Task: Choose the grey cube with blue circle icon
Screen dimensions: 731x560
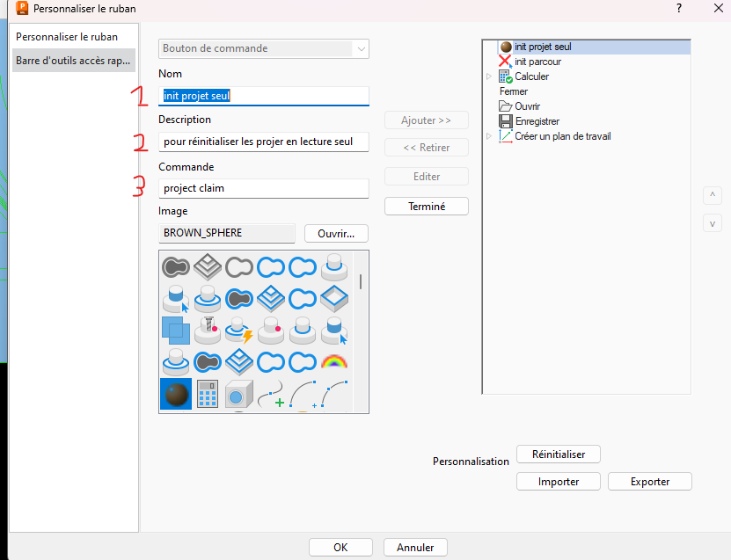Action: click(239, 395)
